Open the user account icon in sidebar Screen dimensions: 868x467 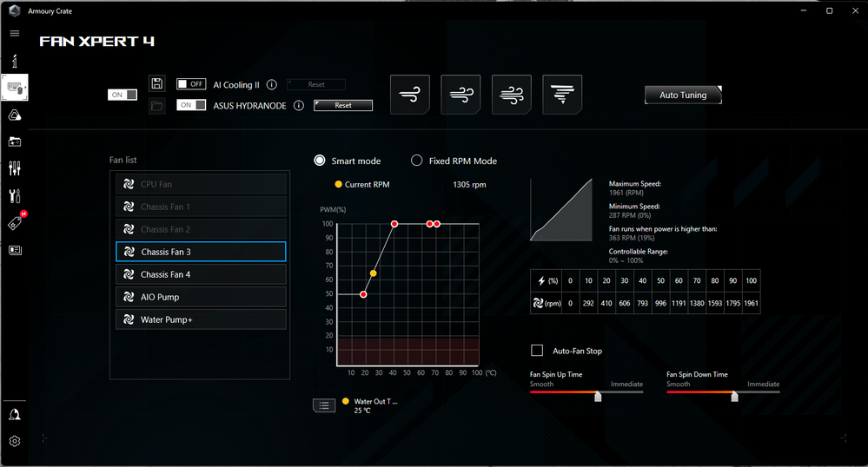[15, 414]
